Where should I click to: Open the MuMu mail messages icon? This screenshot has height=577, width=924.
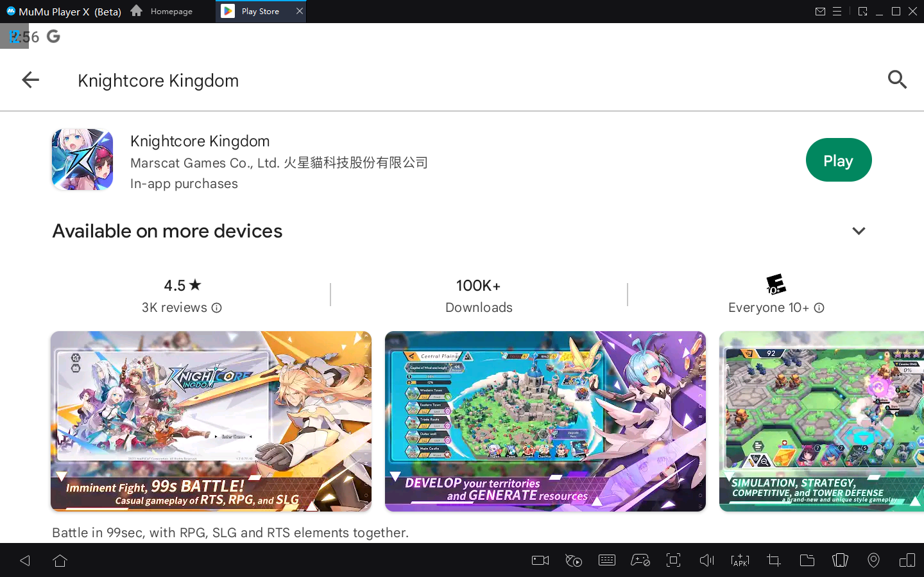(x=820, y=12)
